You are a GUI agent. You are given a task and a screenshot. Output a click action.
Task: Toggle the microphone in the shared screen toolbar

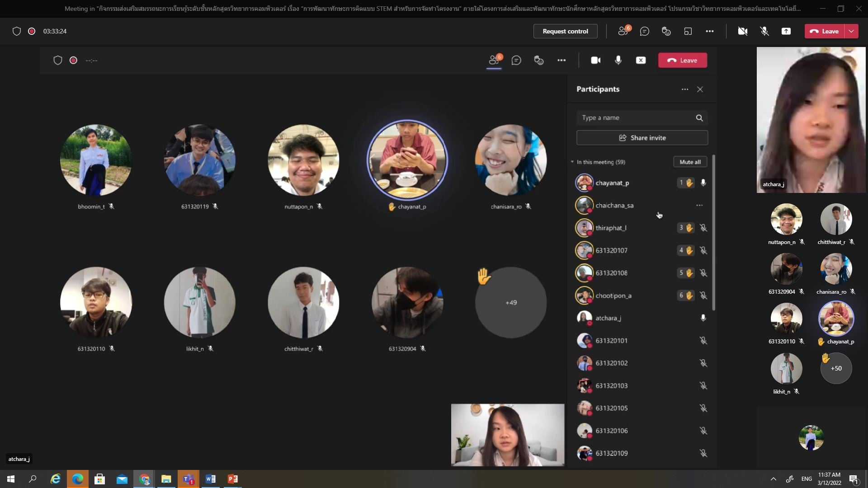(x=618, y=61)
